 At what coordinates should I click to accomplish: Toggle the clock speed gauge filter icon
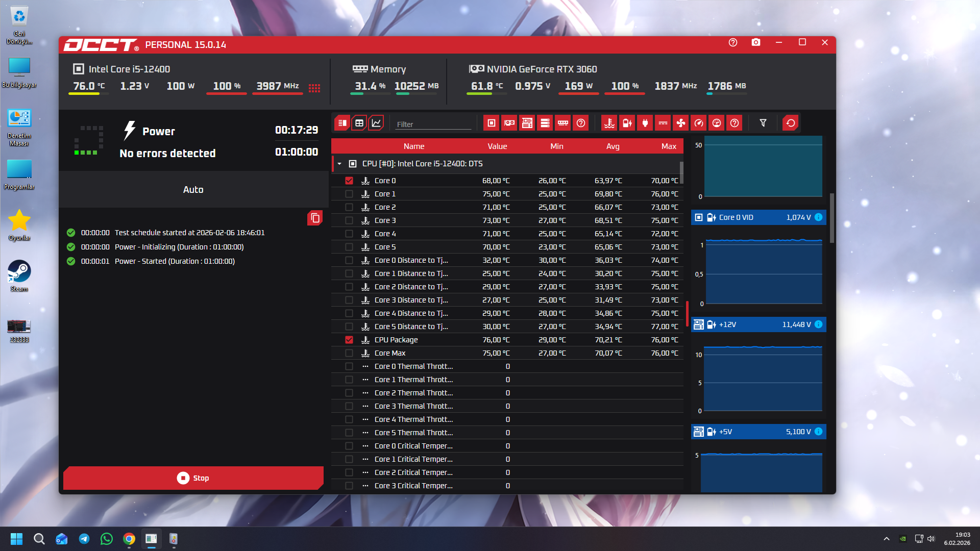699,123
